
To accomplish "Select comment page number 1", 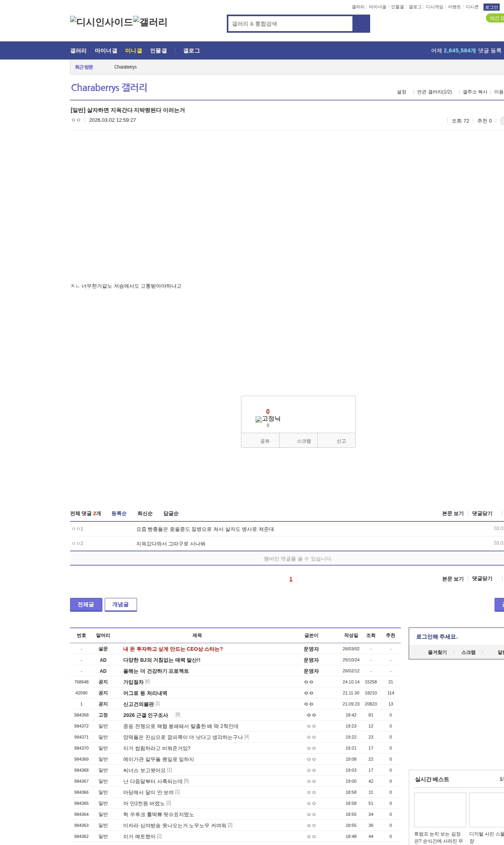I will (x=291, y=579).
